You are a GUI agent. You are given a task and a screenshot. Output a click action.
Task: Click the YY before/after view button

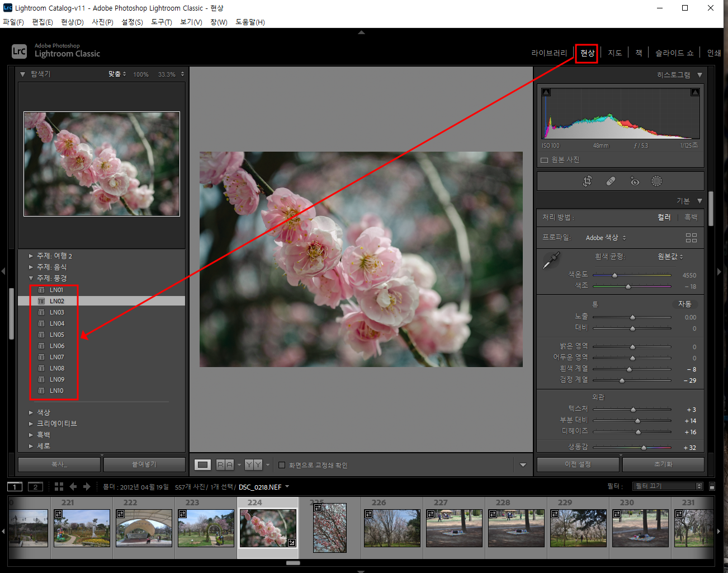[x=253, y=464]
